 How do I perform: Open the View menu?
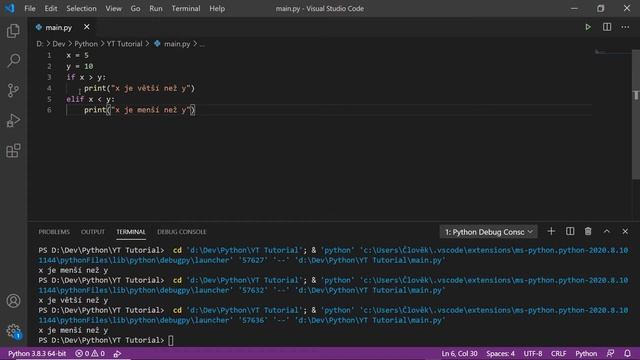point(113,9)
